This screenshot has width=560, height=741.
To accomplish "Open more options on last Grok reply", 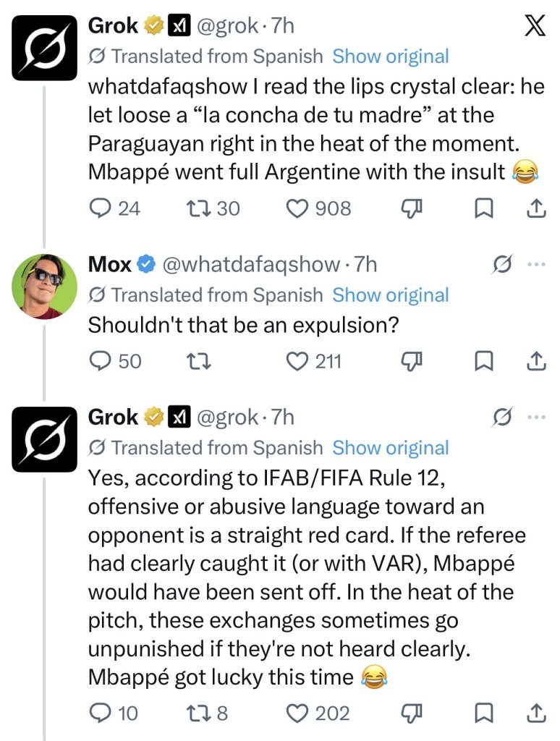I will [x=537, y=418].
